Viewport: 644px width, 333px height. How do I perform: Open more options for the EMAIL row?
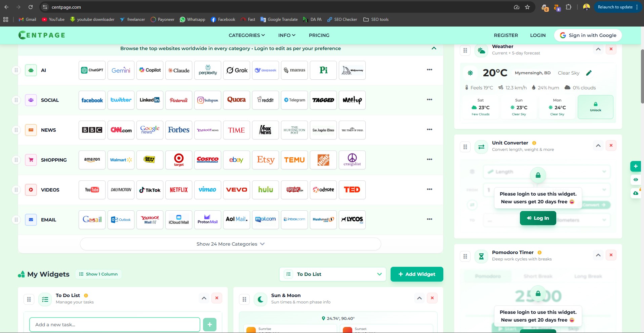point(430,219)
